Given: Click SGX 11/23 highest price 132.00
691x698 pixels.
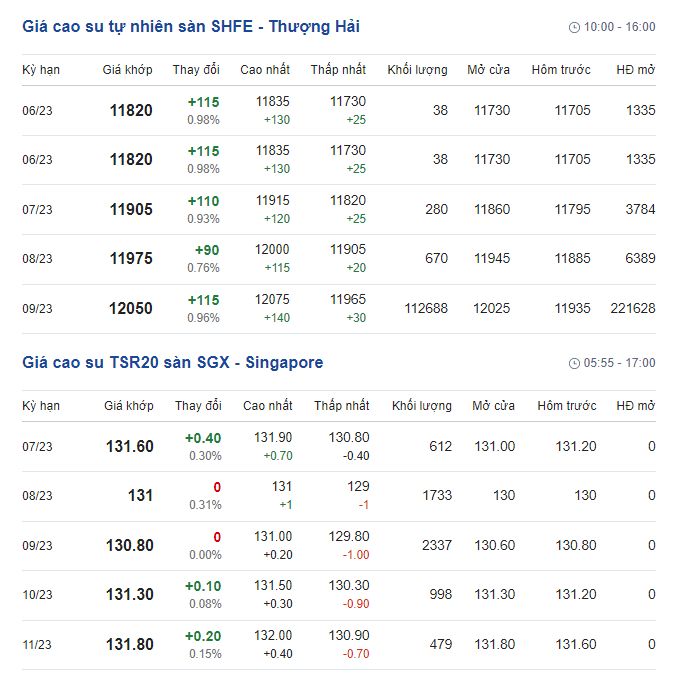Looking at the screenshot, I should (273, 635).
